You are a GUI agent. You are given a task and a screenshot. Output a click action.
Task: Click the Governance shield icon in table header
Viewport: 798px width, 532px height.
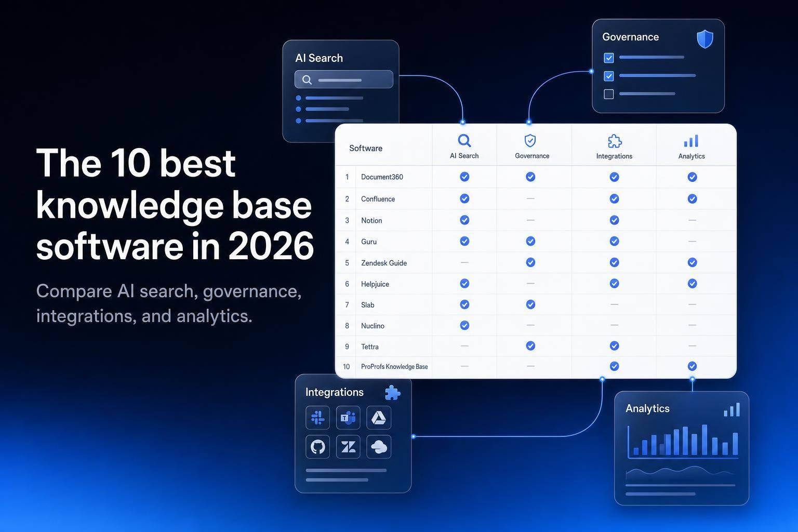530,141
